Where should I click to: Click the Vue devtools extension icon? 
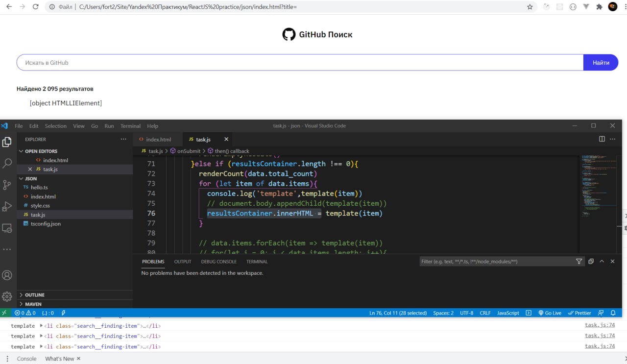pyautogui.click(x=586, y=7)
